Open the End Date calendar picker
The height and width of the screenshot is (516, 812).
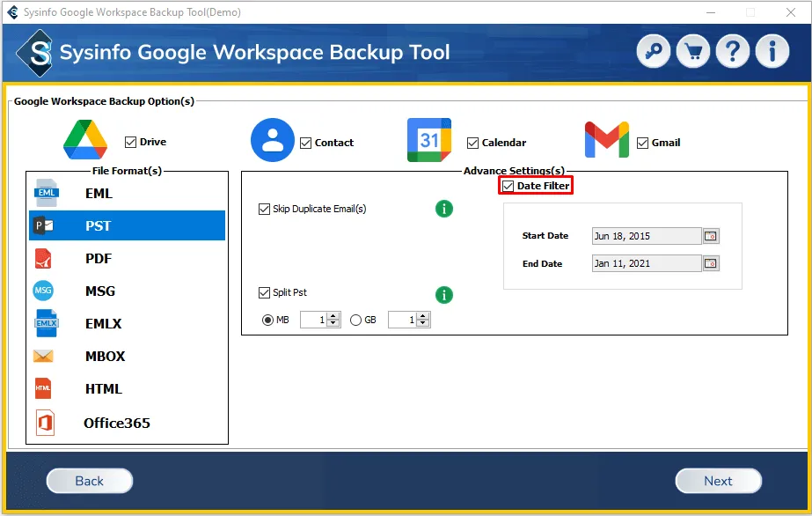711,263
